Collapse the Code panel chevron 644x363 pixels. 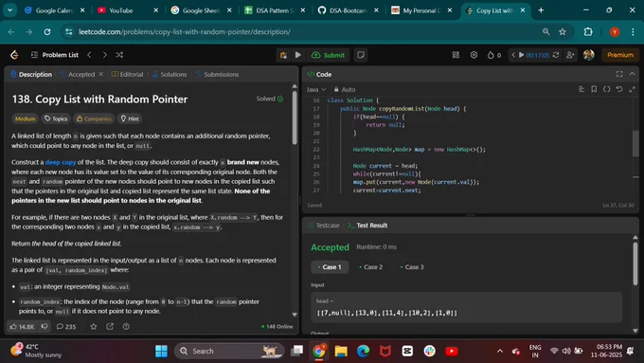(x=632, y=74)
